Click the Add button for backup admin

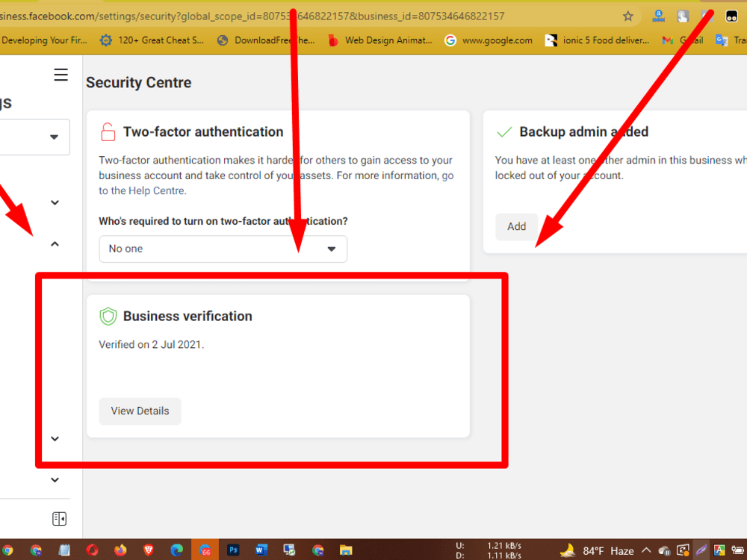click(516, 227)
